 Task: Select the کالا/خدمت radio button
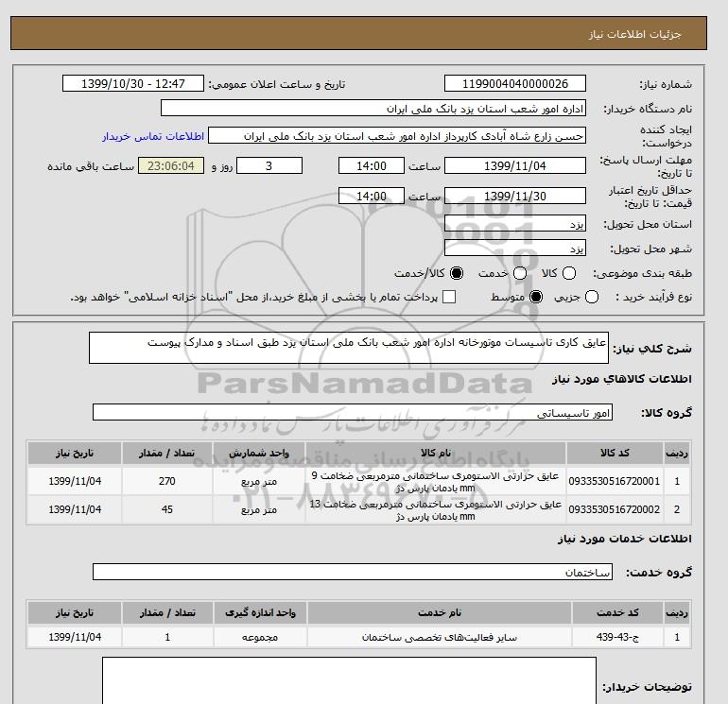457,273
